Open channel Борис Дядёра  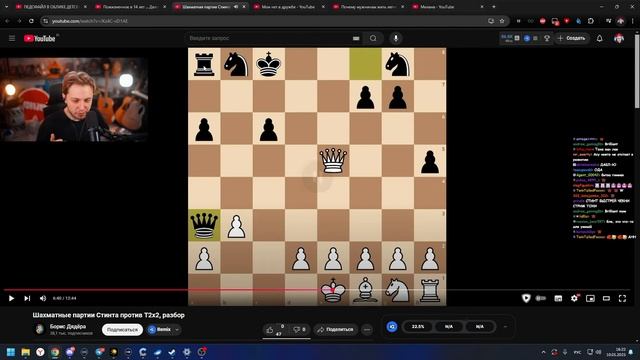point(68,327)
